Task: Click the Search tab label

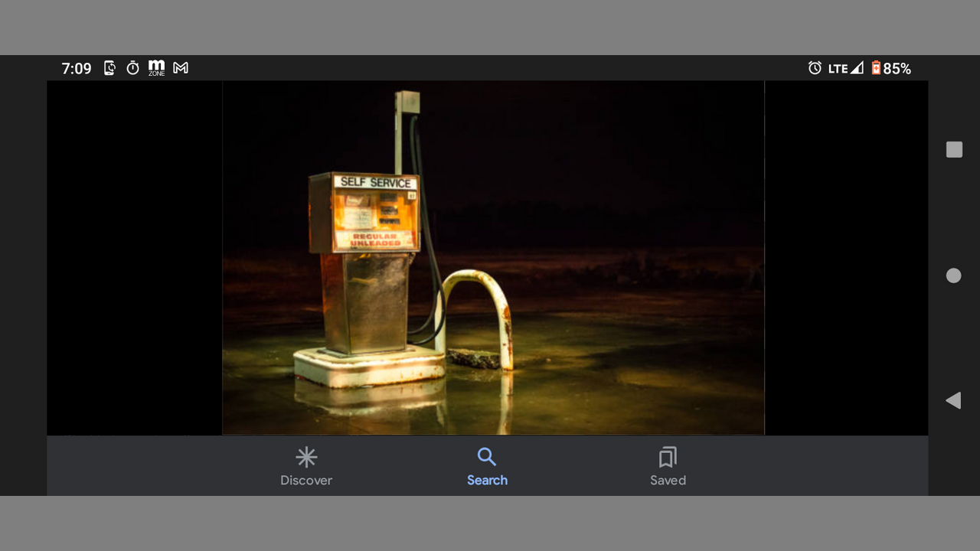Action: point(487,481)
